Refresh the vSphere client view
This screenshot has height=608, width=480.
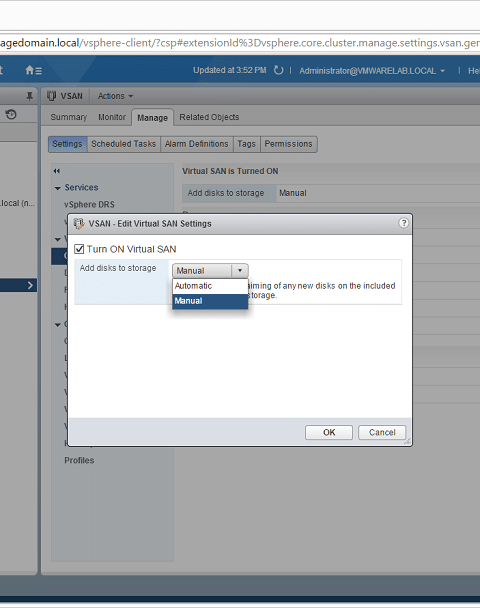point(278,70)
